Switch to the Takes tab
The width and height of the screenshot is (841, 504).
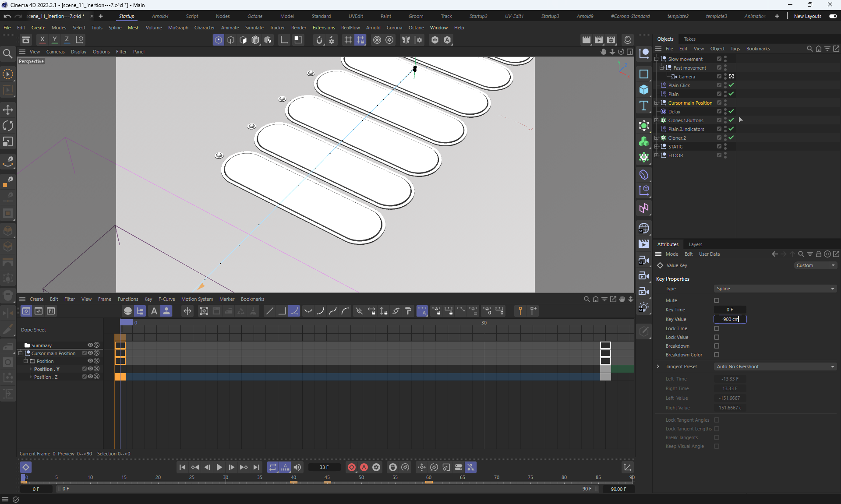click(x=689, y=39)
